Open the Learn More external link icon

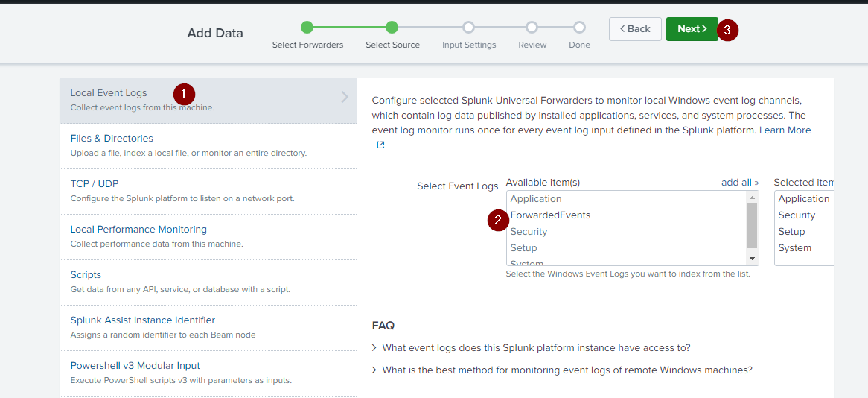(x=380, y=145)
